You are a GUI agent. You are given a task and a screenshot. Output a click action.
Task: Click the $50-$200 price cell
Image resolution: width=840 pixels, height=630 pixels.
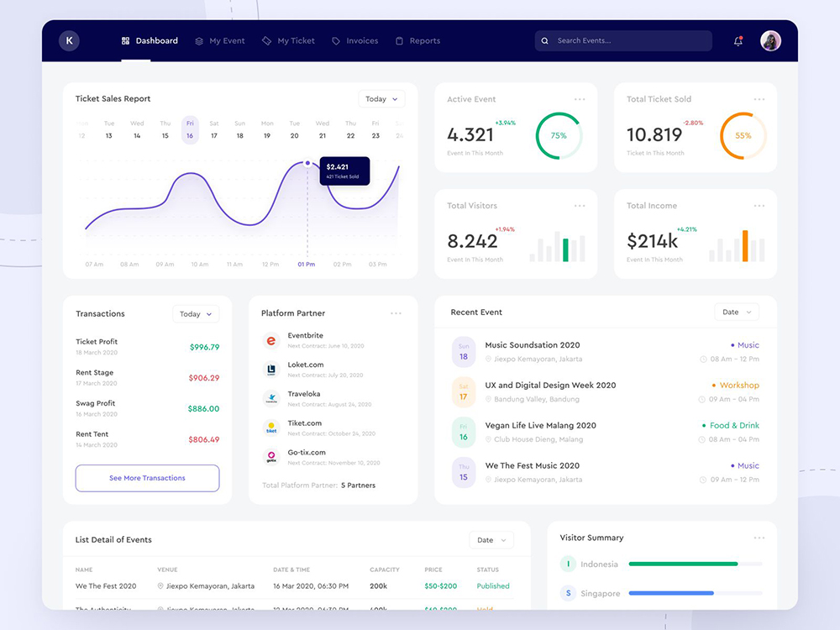coord(441,586)
